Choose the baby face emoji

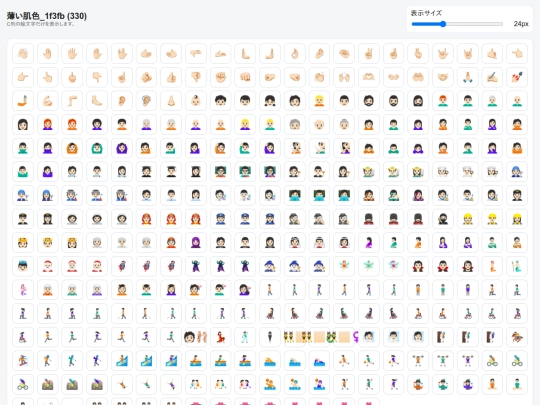coord(196,101)
